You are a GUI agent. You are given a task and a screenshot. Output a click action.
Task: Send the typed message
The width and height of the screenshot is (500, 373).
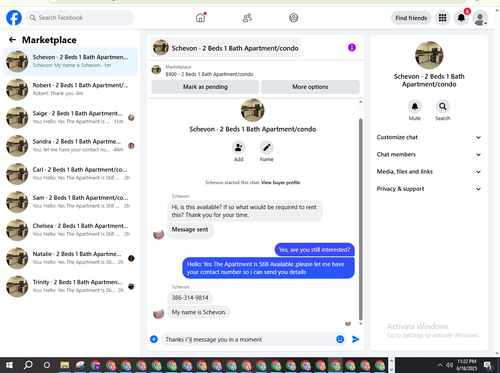[x=356, y=339]
